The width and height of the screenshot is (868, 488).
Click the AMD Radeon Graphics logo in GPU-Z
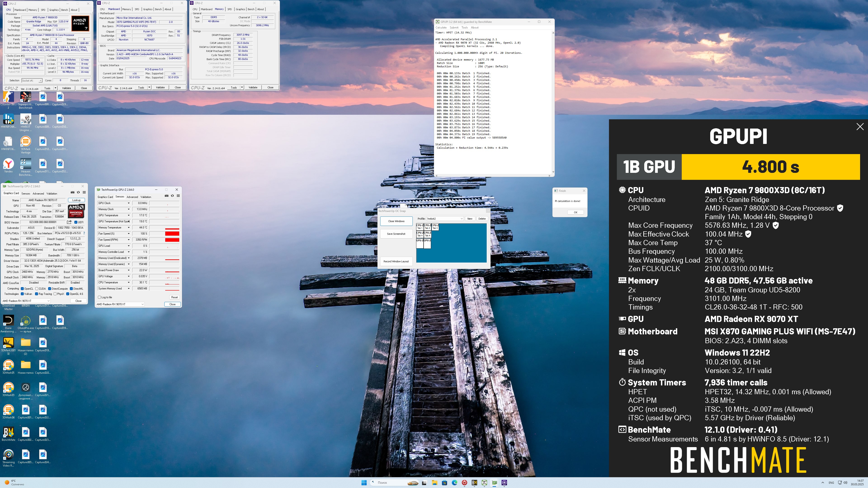coord(76,211)
